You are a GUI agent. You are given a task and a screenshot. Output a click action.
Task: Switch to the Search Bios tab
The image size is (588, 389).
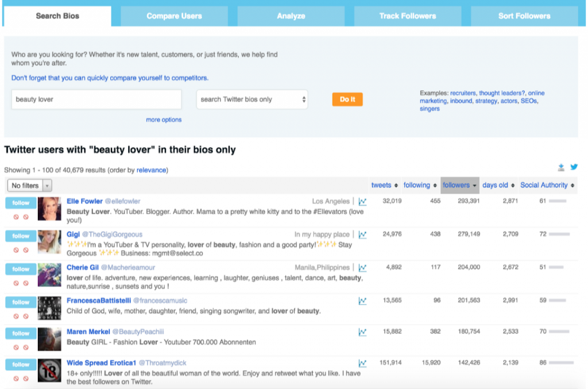coord(57,16)
